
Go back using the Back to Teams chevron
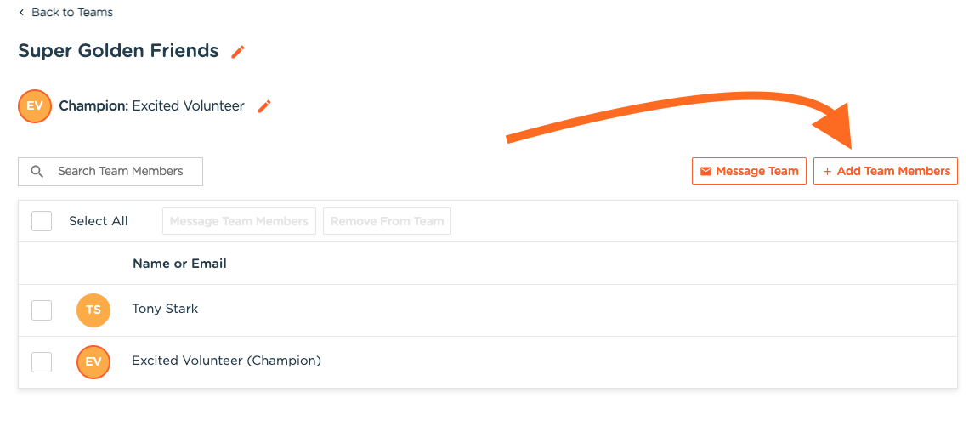(21, 13)
